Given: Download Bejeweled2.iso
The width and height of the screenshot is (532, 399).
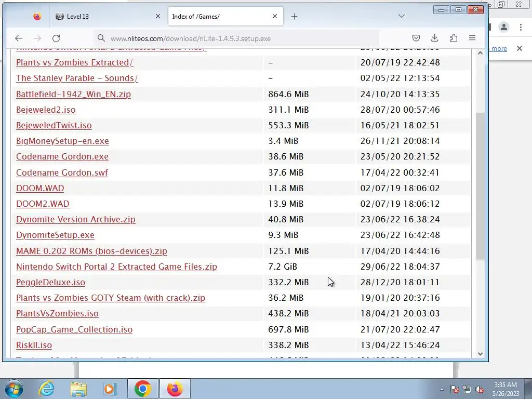Looking at the screenshot, I should tap(46, 110).
